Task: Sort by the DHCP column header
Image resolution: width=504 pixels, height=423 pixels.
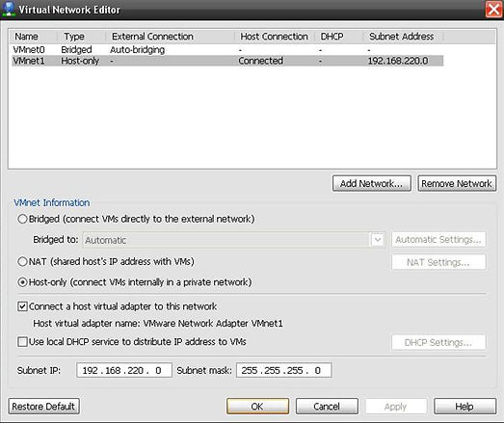Action: [x=339, y=37]
